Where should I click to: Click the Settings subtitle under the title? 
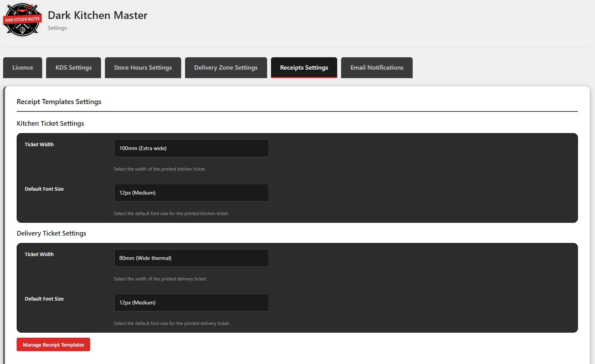tap(57, 28)
